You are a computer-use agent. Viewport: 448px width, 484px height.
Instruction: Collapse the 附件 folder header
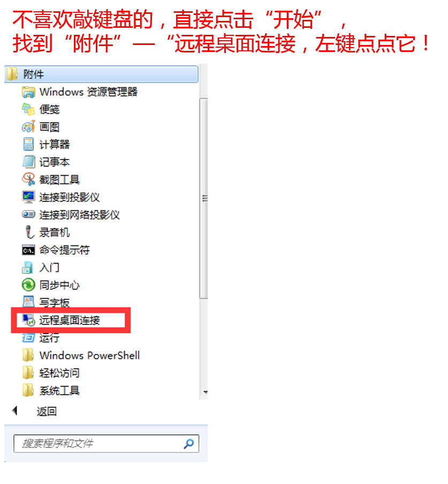point(101,74)
